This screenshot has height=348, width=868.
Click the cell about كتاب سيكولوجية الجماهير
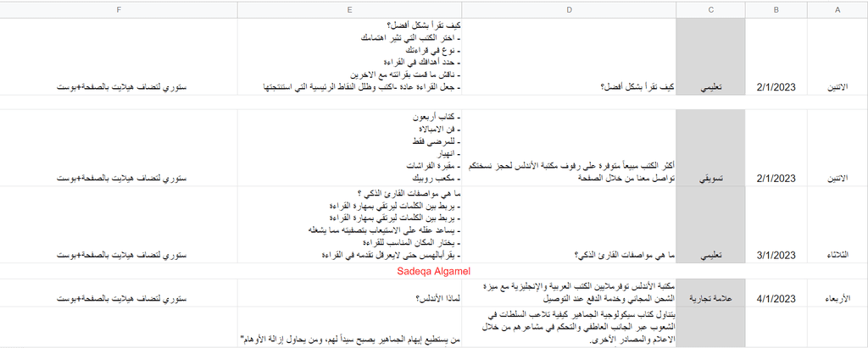569,328
